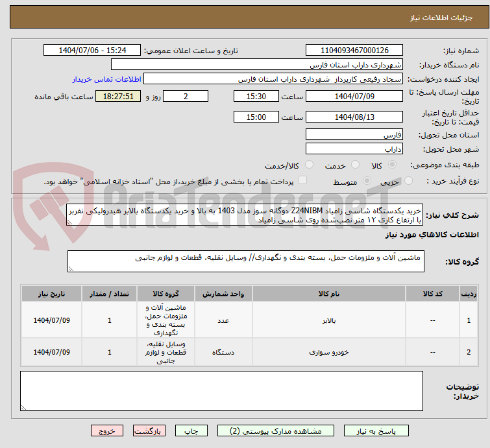
Task: Click واحد شمارش column header
Action: click(x=223, y=294)
